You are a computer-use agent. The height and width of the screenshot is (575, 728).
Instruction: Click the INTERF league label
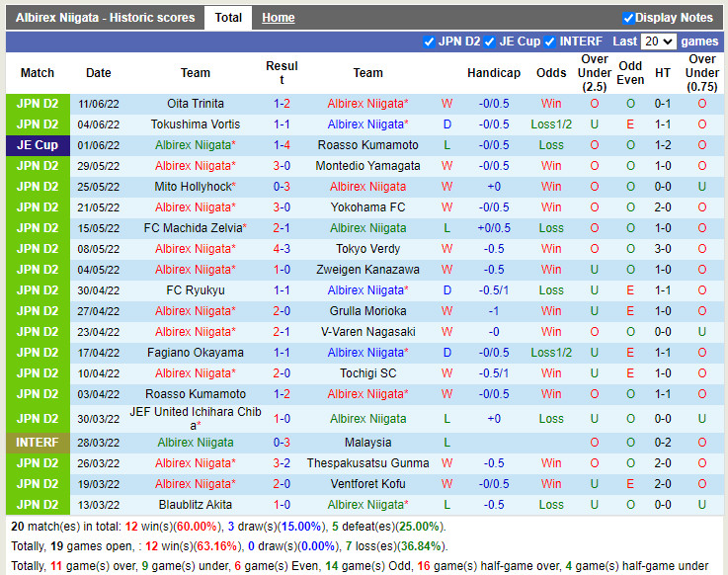coord(38,443)
